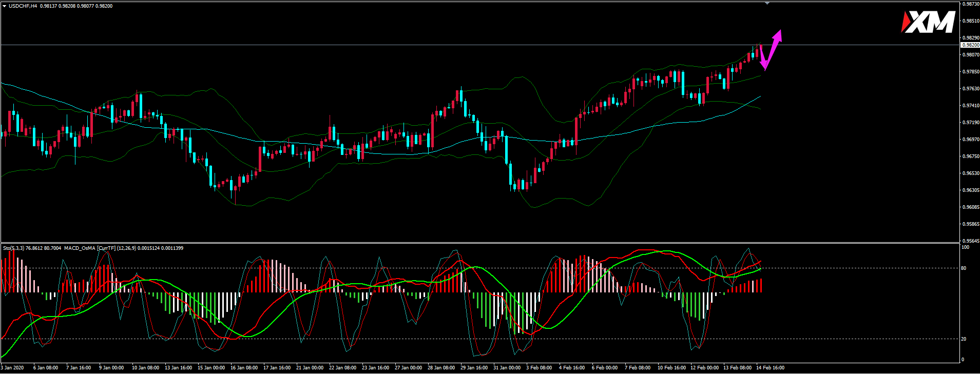Click the 100 level on stochastic scale
Image resolution: width=980 pixels, height=374 pixels.
965,247
